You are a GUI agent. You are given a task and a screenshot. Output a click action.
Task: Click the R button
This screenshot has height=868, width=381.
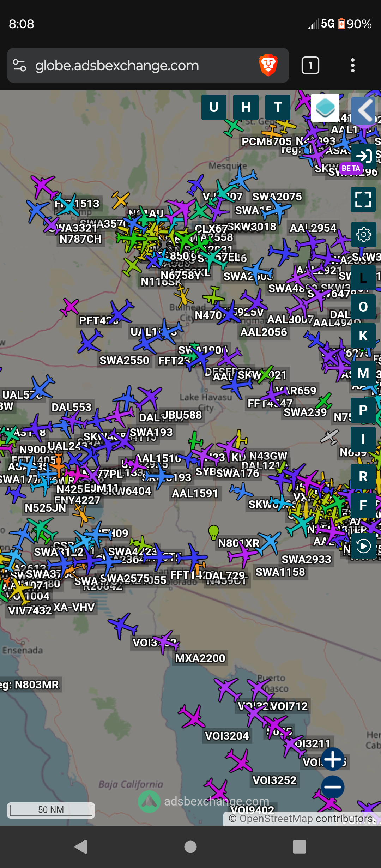363,477
